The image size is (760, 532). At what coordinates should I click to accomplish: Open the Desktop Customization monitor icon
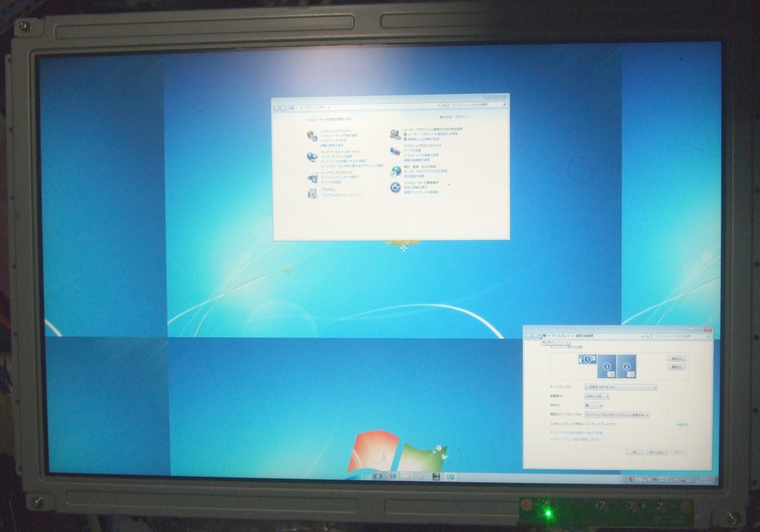click(395, 152)
